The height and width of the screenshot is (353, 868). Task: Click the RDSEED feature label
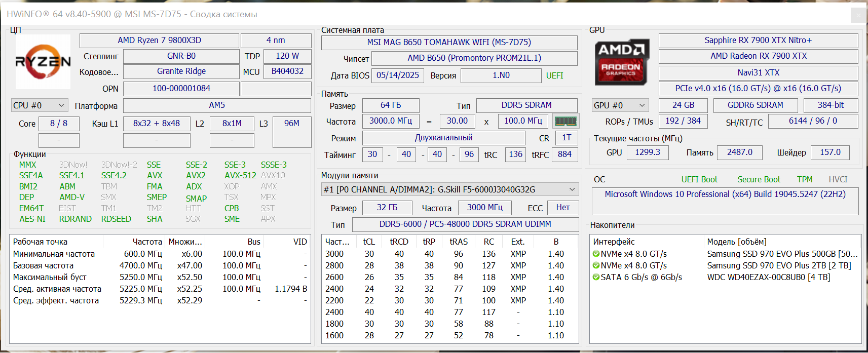click(116, 219)
